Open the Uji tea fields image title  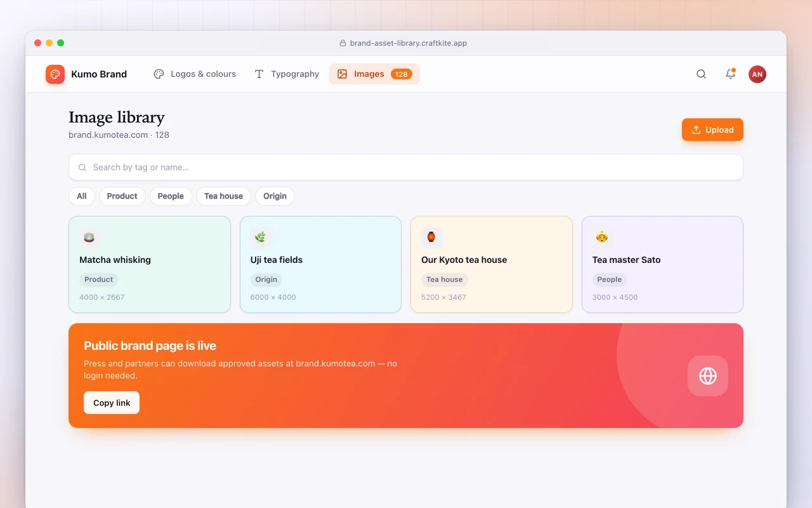click(277, 260)
